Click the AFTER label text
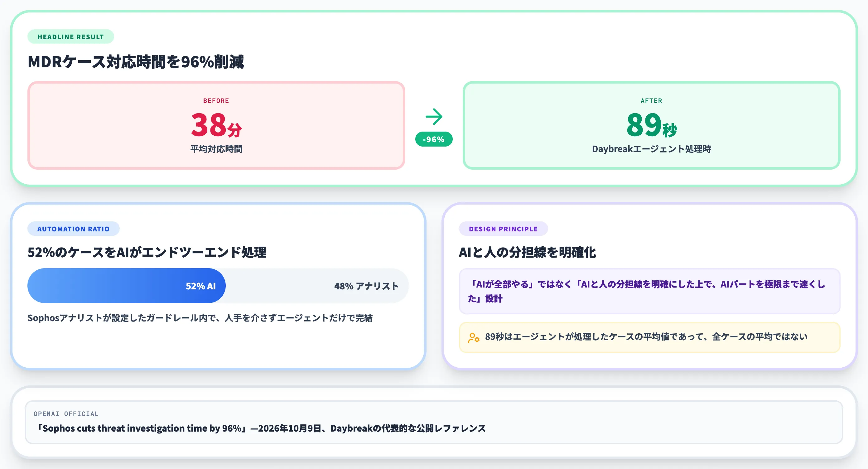Screen dimensions: 868x469 [x=651, y=101]
